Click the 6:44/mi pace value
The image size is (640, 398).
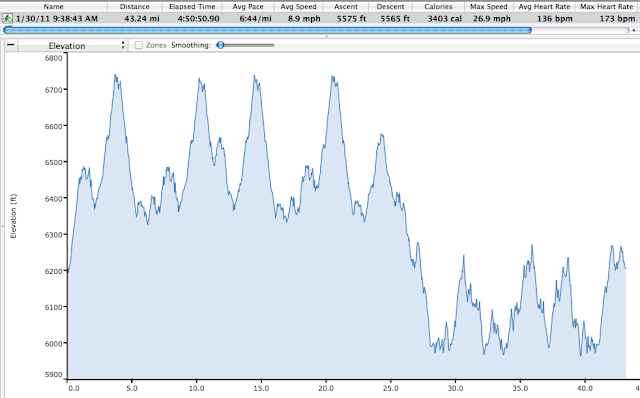256,19
